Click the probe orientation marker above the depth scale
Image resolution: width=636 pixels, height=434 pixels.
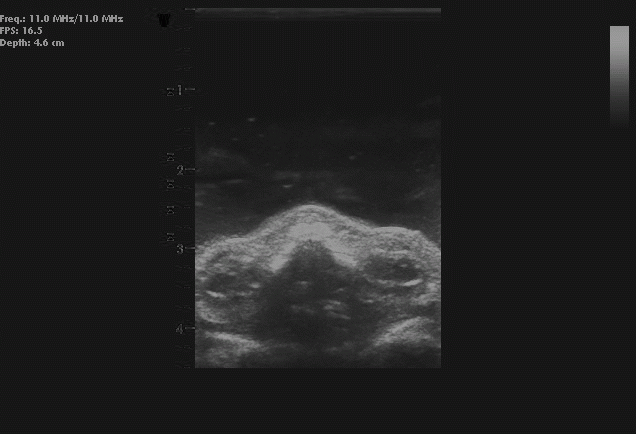(x=166, y=20)
